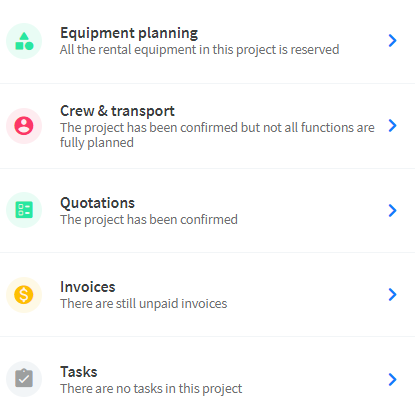Open Invoices using the blue chevron

coord(393,294)
